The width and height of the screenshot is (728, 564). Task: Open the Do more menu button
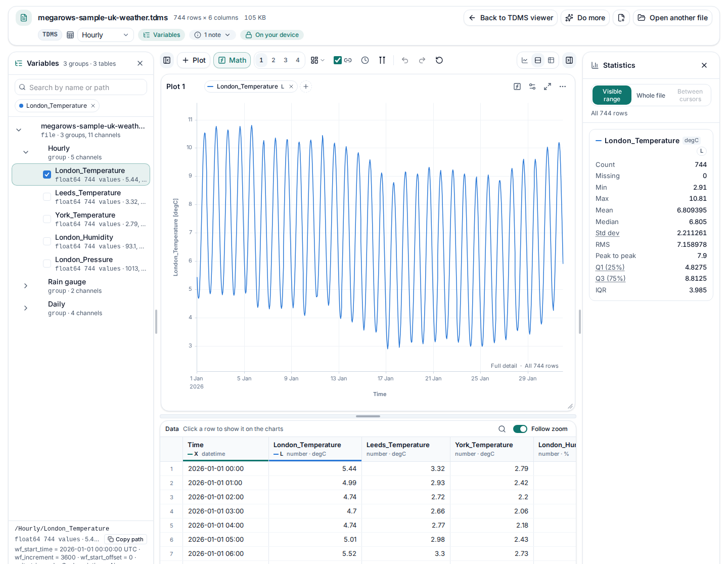585,18
